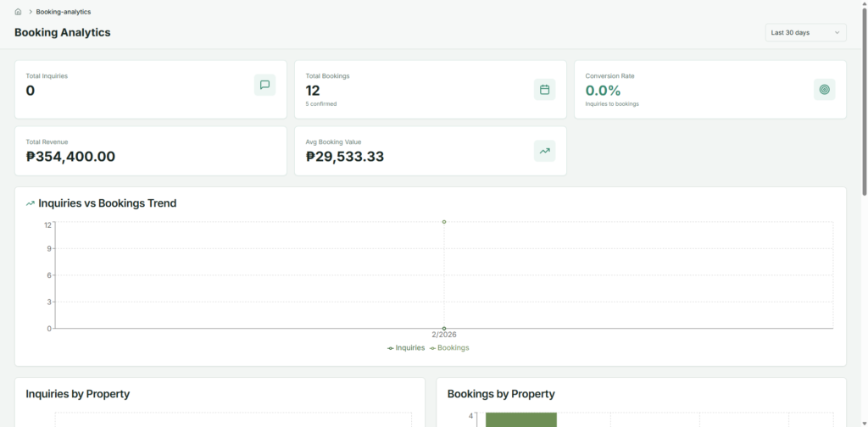The width and height of the screenshot is (868, 427).
Task: Click the page's vertical scrollbar thumb
Action: (x=864, y=102)
